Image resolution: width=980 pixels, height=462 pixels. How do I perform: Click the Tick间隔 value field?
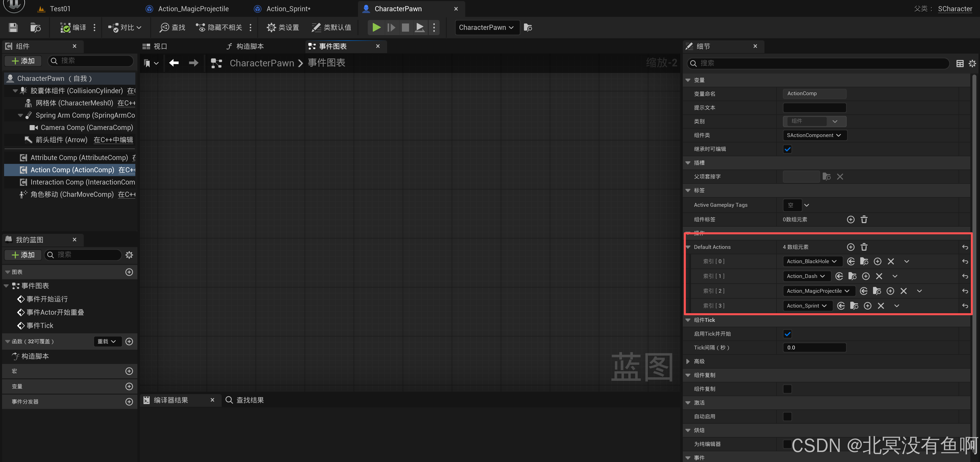pyautogui.click(x=814, y=348)
